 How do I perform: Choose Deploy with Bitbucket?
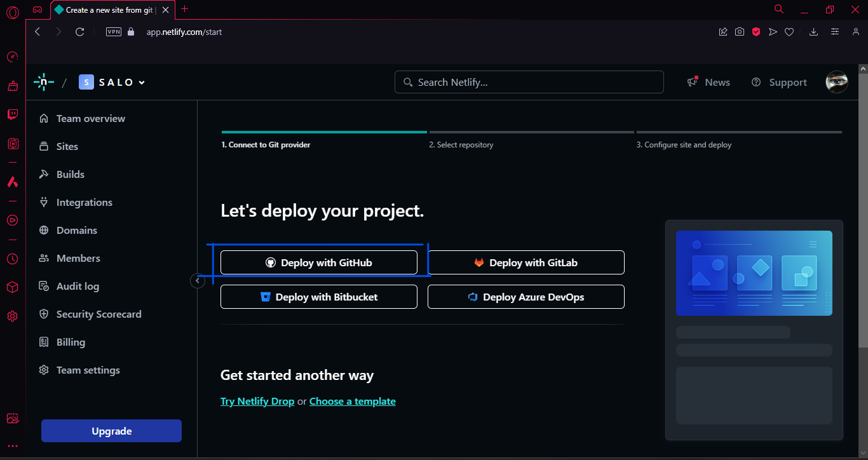[319, 297]
